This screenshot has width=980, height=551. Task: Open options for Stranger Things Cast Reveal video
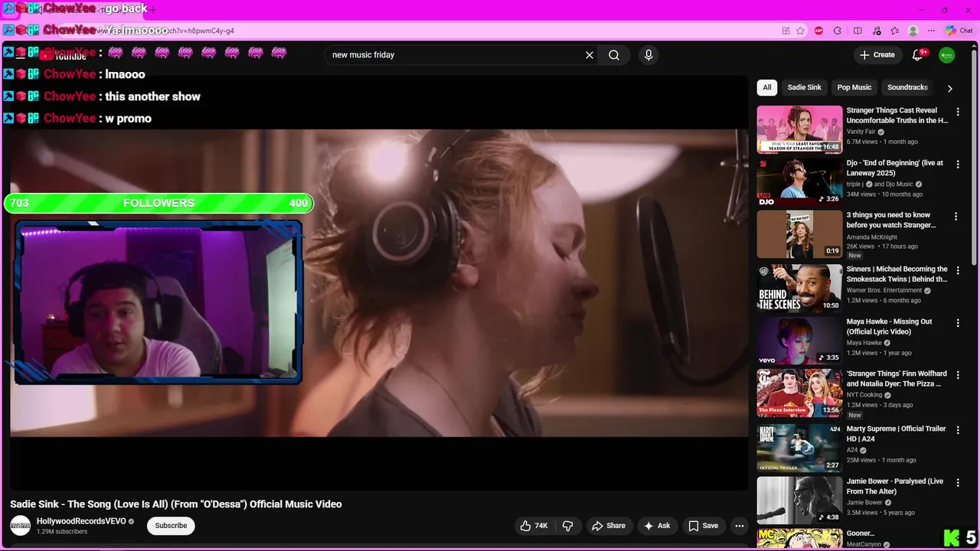[x=957, y=112]
